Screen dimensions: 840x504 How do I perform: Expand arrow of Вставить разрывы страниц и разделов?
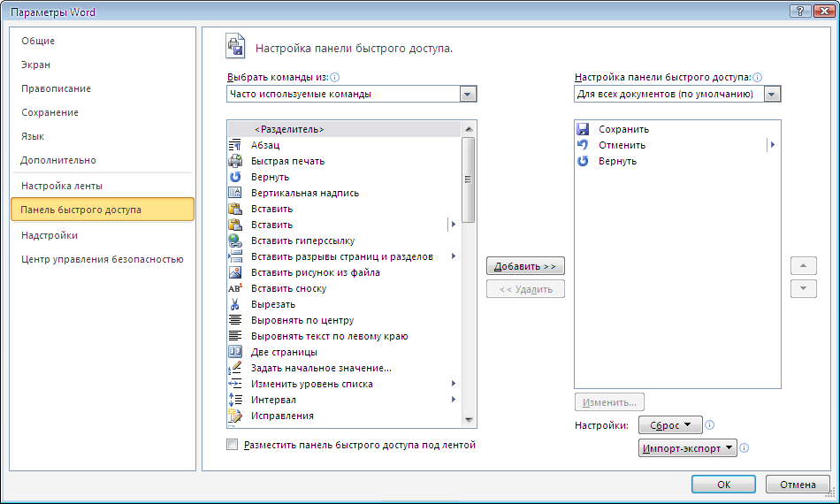coord(454,256)
